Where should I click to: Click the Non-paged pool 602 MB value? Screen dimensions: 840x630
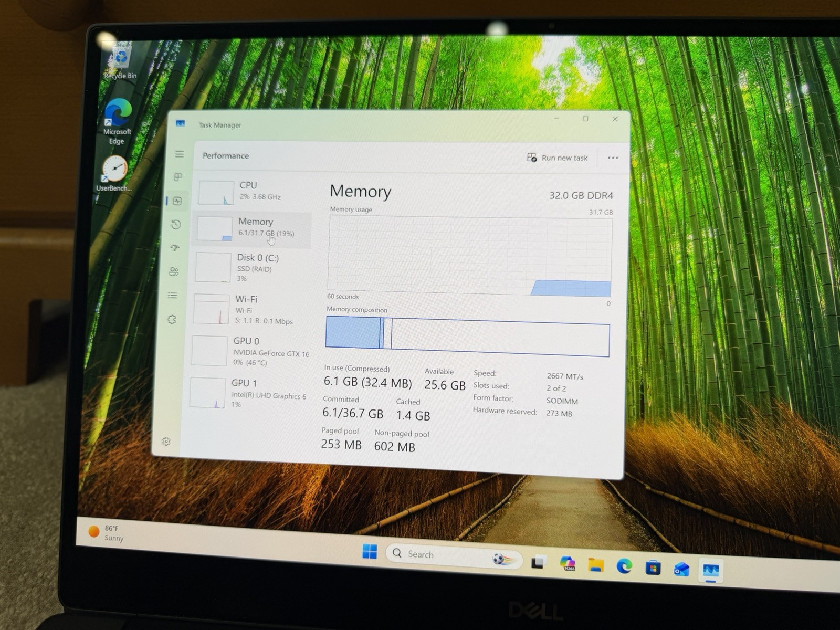coord(395,447)
